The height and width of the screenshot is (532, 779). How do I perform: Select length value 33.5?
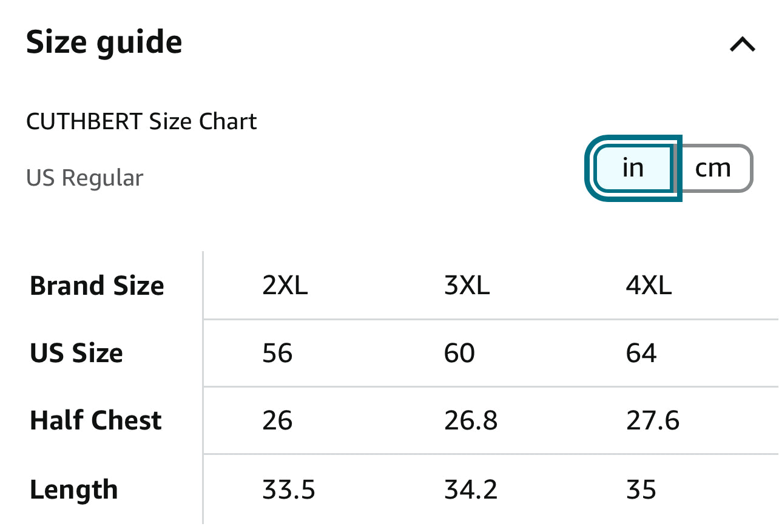point(289,490)
